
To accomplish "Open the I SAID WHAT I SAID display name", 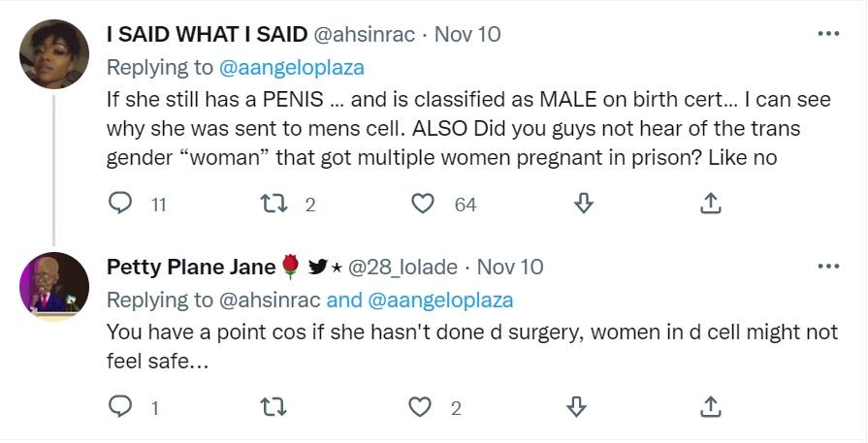I will [x=206, y=35].
